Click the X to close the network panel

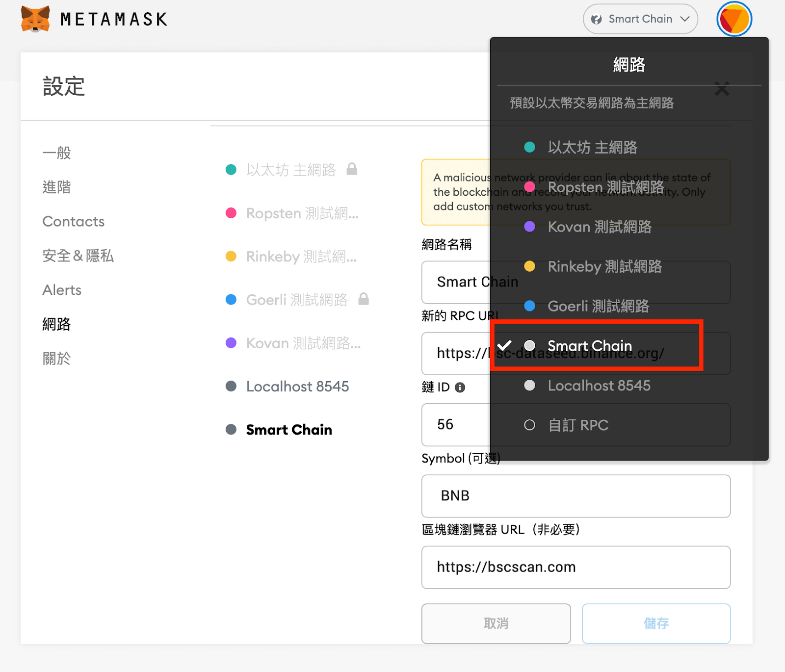tap(722, 89)
